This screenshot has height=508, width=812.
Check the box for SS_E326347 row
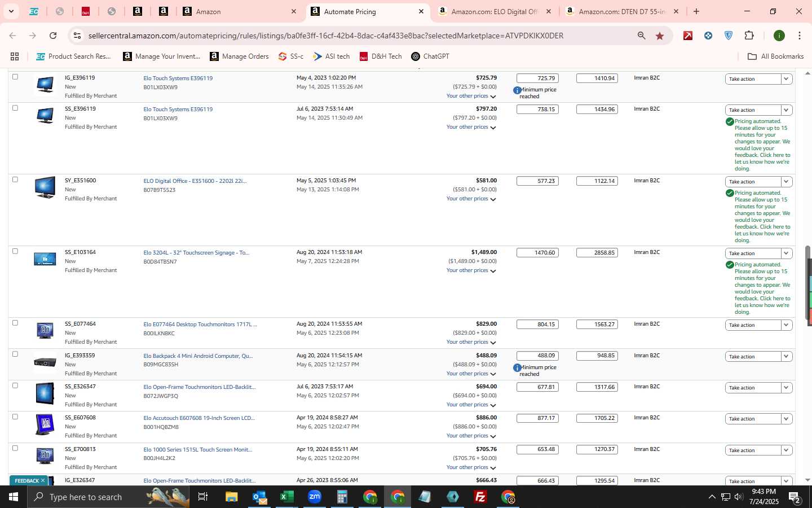coord(15,386)
